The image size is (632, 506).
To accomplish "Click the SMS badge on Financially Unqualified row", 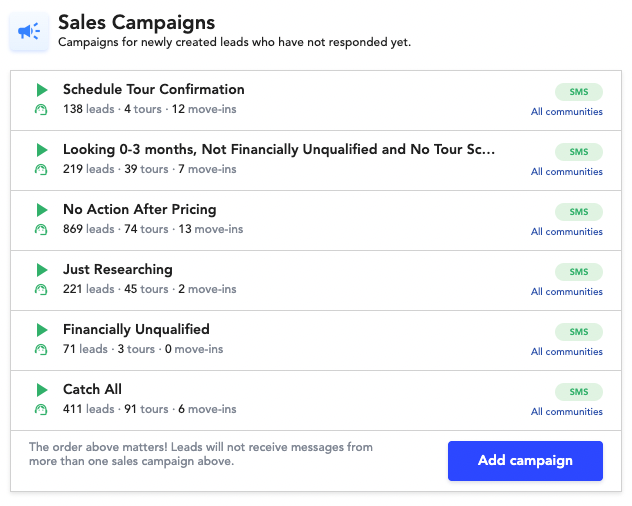I will [579, 332].
